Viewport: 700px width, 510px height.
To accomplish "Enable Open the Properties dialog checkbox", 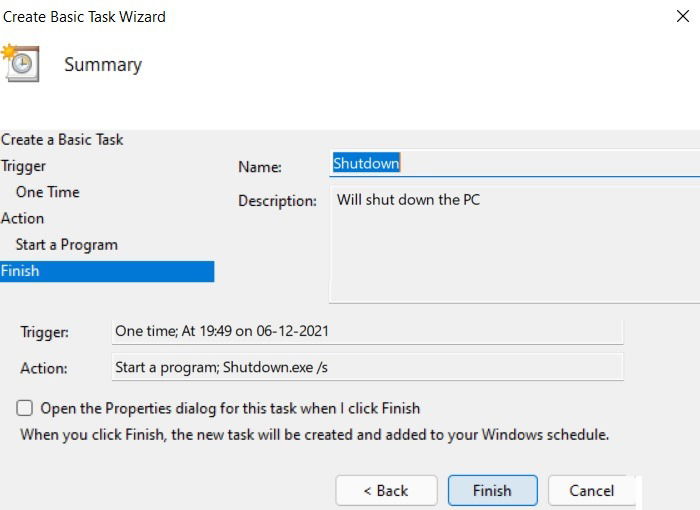I will pyautogui.click(x=25, y=408).
